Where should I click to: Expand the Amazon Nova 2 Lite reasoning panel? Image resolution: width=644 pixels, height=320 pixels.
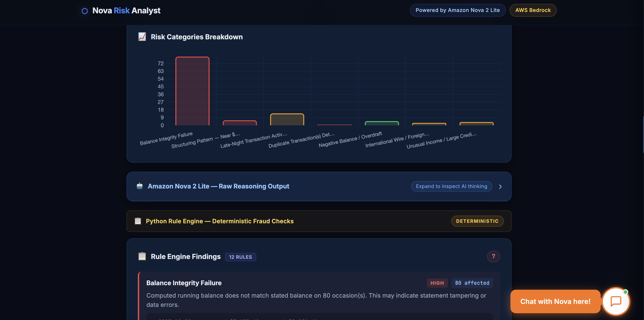[x=218, y=186]
